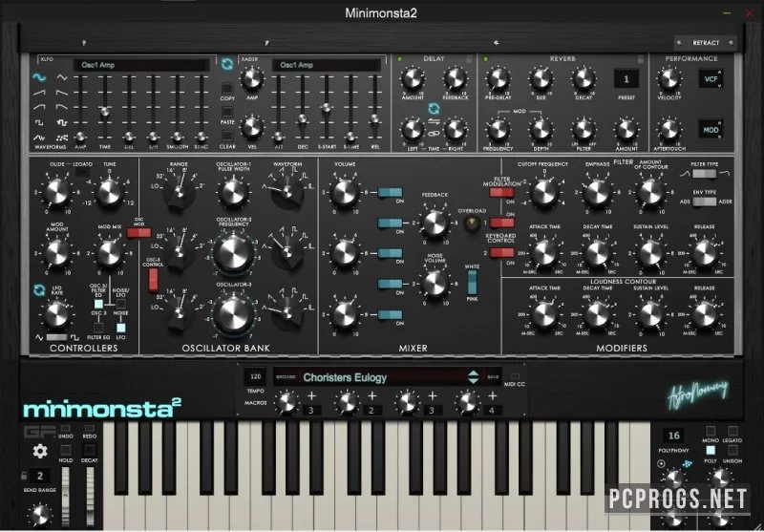The image size is (764, 532).
Task: Click the Clear button
Action: click(227, 136)
